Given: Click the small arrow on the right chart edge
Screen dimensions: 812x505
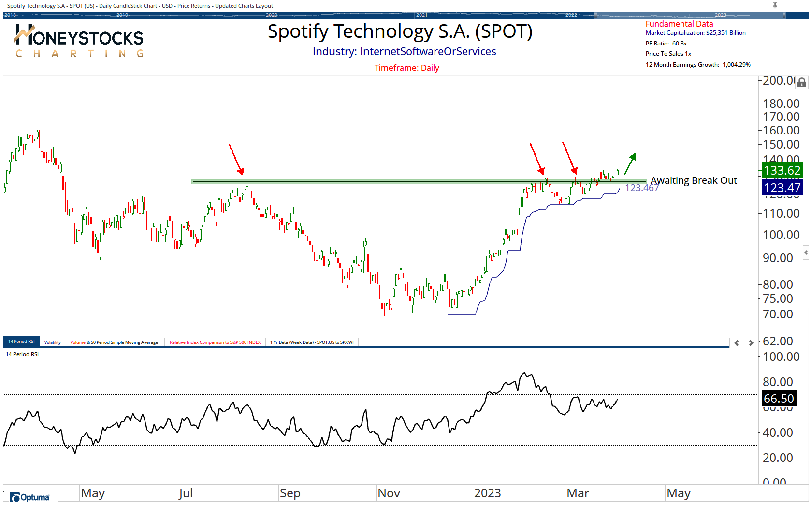Looking at the screenshot, I should pos(806,252).
